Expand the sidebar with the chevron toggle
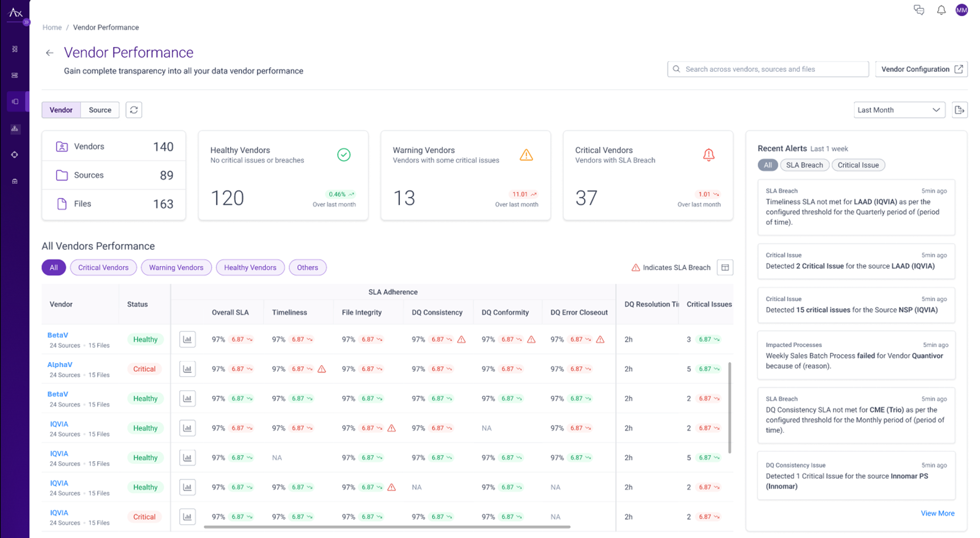Image resolution: width=980 pixels, height=538 pixels. (27, 22)
